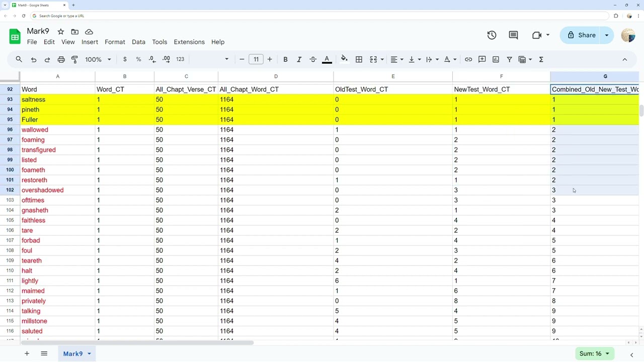Screen dimensions: 644x362
Task: Click the redo arrow icon
Action: (x=47, y=59)
